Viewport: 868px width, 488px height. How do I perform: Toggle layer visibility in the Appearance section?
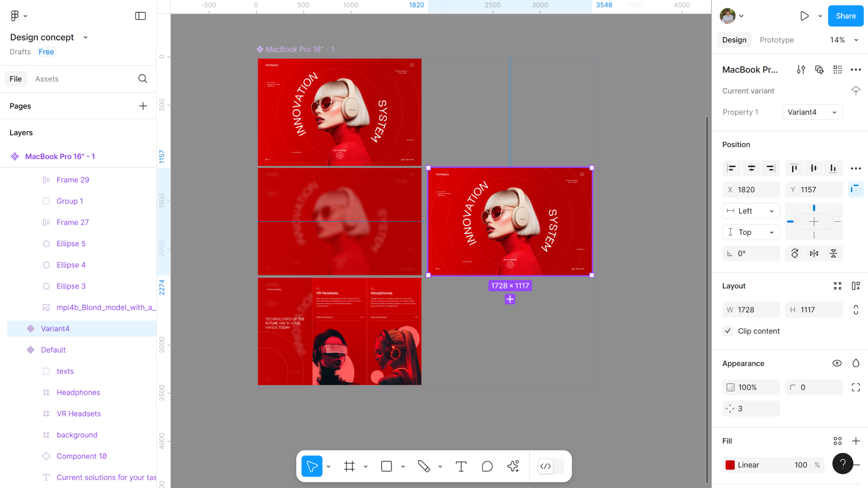pyautogui.click(x=837, y=363)
